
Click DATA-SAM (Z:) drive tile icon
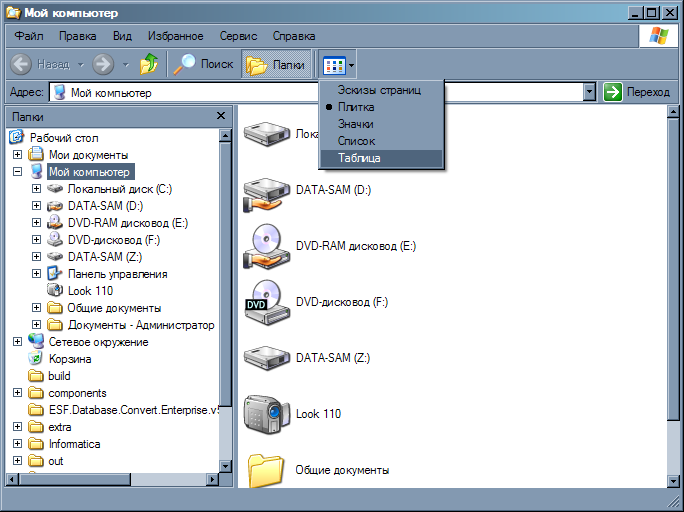coord(267,358)
